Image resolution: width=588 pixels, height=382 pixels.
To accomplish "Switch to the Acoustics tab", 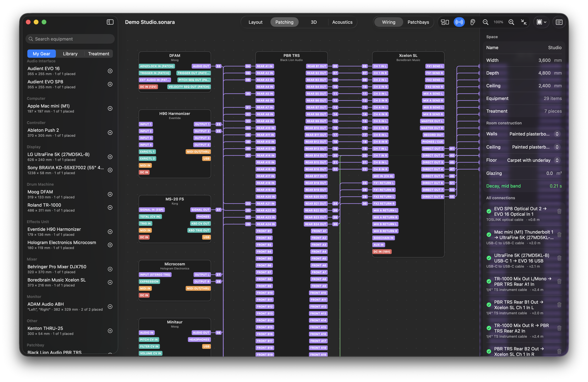I will pyautogui.click(x=342, y=22).
